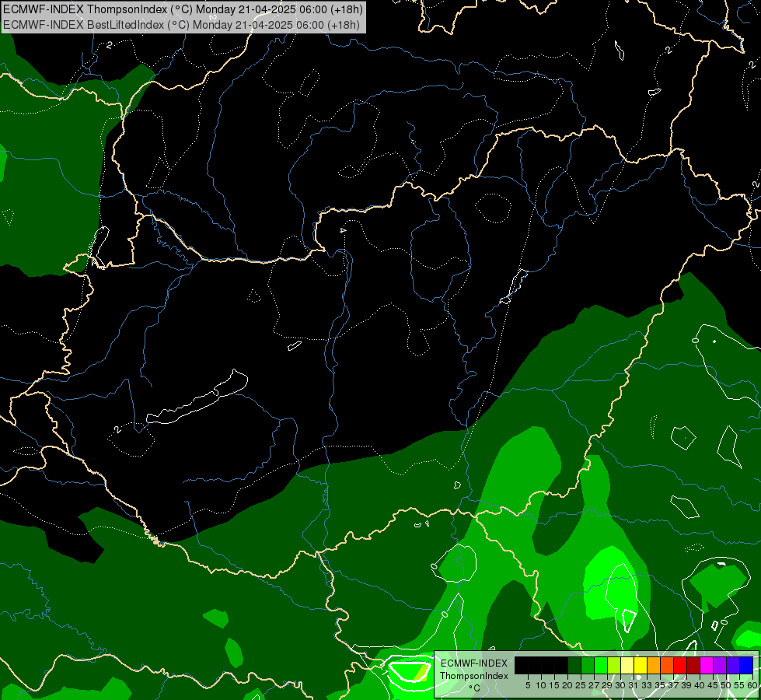Image resolution: width=761 pixels, height=700 pixels.
Task: Click the °C unit label in the legend
Action: click(x=474, y=688)
